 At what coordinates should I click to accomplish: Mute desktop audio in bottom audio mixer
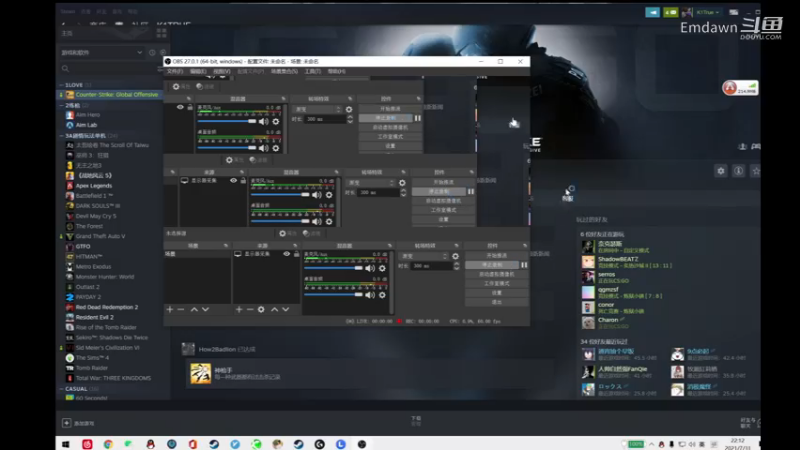(x=370, y=294)
